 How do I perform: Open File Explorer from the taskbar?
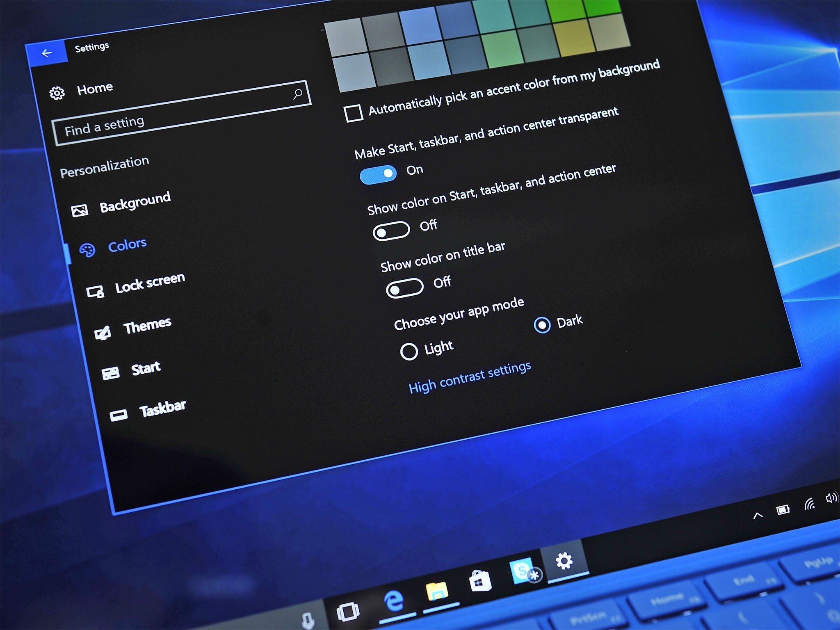click(x=437, y=591)
